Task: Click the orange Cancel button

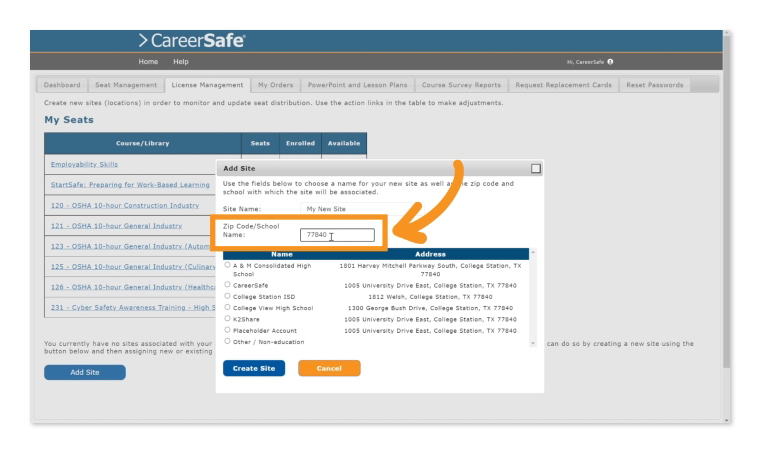Action: (329, 368)
